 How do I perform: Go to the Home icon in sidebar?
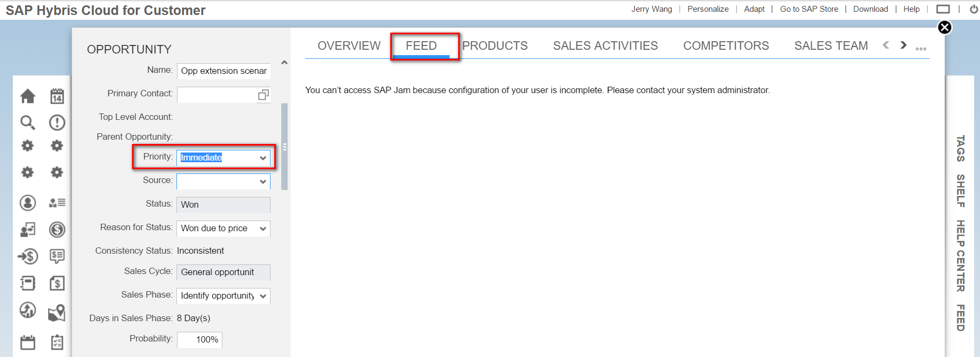tap(28, 96)
